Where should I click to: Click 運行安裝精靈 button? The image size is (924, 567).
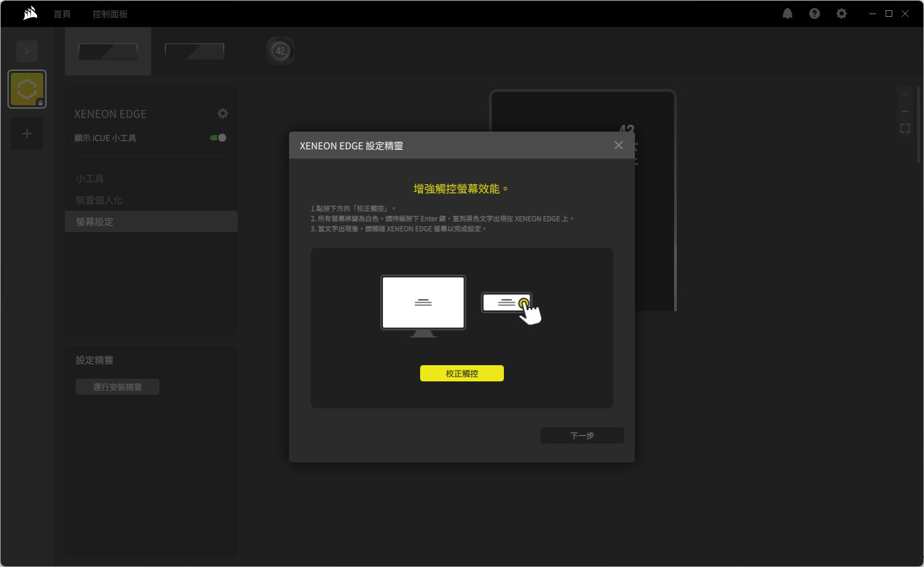118,387
